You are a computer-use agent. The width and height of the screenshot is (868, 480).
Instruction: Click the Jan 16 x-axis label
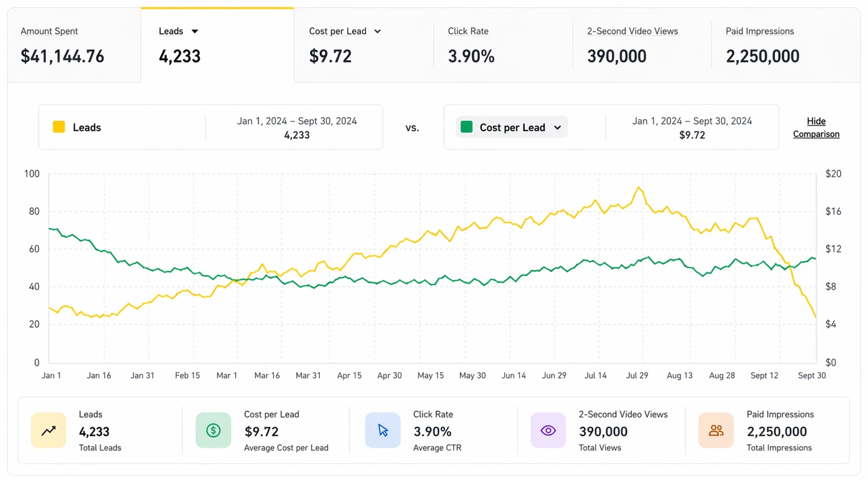tap(99, 375)
